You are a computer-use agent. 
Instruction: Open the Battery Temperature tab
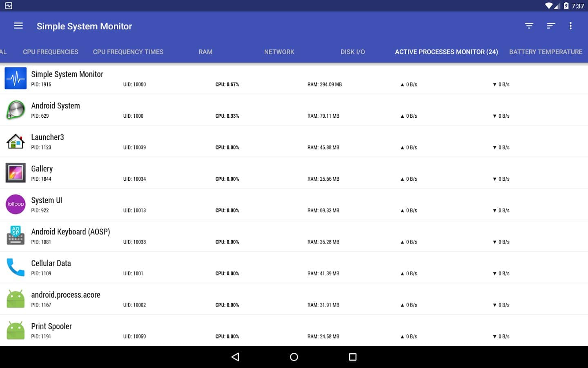(546, 52)
